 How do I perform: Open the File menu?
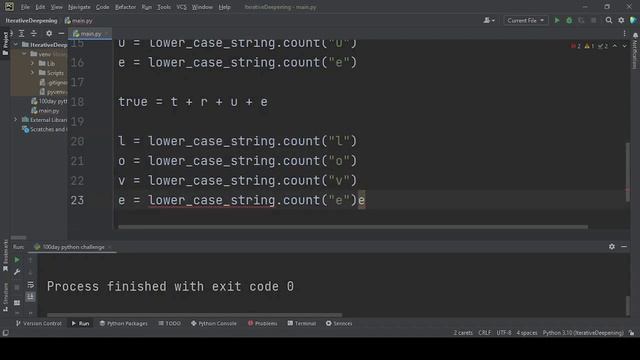coord(25,7)
